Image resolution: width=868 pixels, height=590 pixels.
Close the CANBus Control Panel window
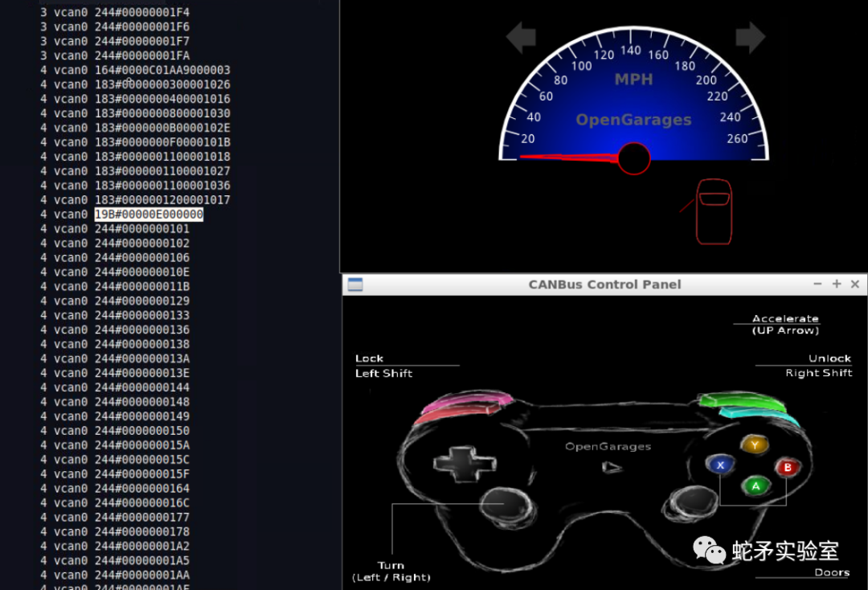[854, 284]
